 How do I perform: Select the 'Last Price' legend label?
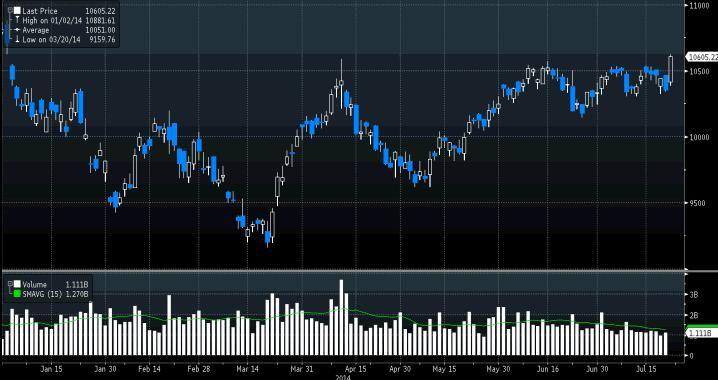tap(40, 11)
